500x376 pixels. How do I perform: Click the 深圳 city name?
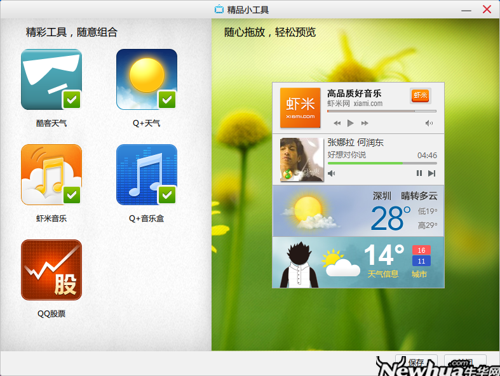(382, 196)
